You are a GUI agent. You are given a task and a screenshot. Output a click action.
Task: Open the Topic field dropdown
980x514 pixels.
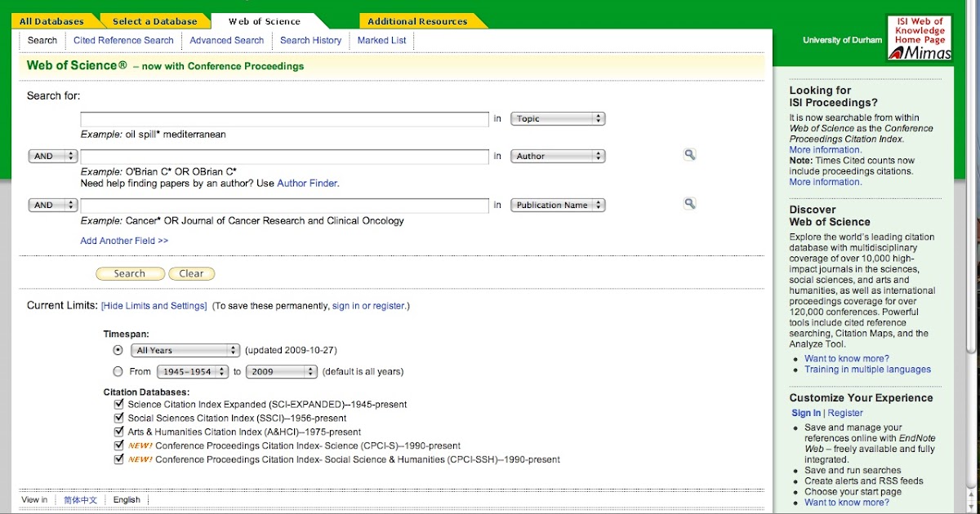click(558, 118)
